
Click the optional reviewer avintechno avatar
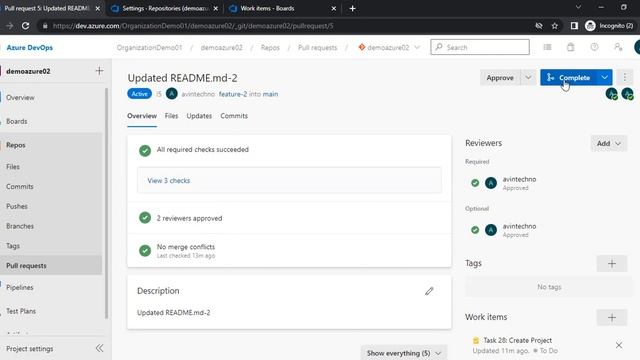point(491,230)
